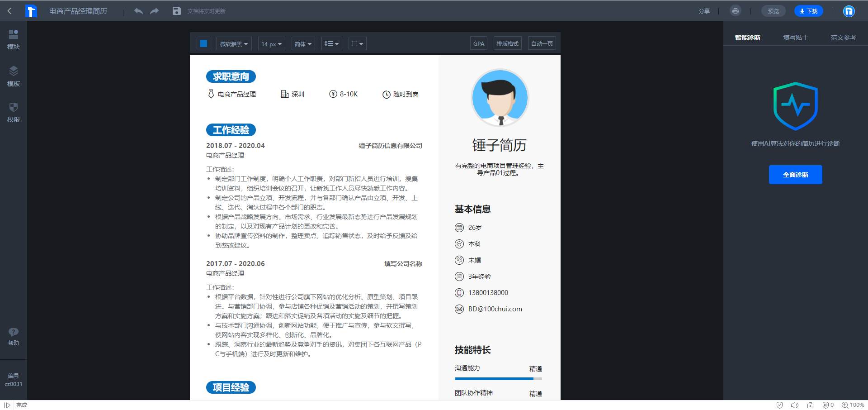Open the 微软雅黑 font family dropdown

tap(234, 44)
